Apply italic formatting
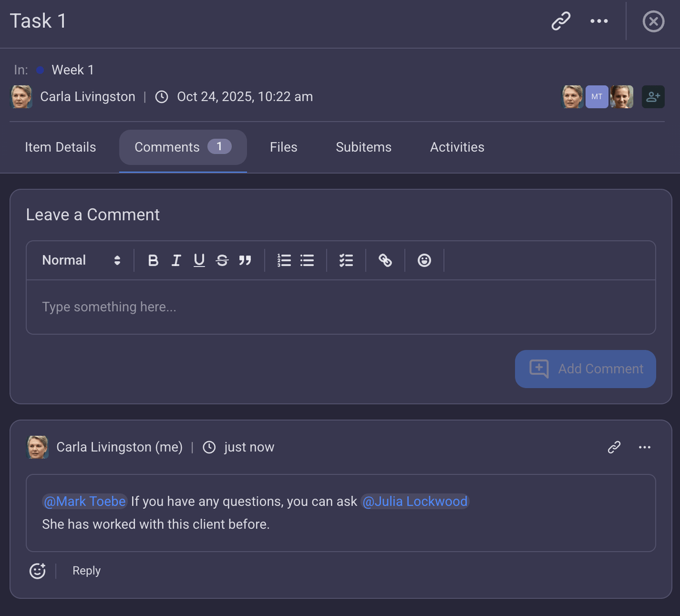Image resolution: width=680 pixels, height=616 pixels. 176,260
